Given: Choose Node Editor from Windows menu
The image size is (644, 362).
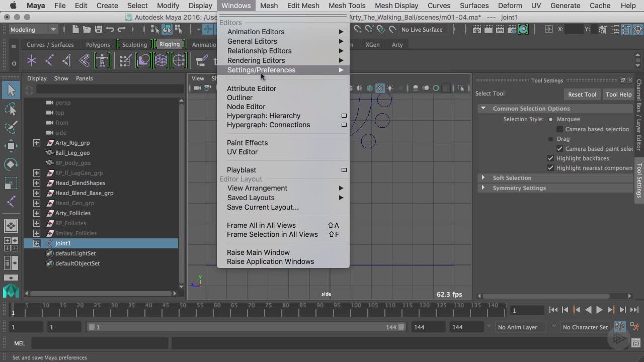Looking at the screenshot, I should pyautogui.click(x=246, y=107).
